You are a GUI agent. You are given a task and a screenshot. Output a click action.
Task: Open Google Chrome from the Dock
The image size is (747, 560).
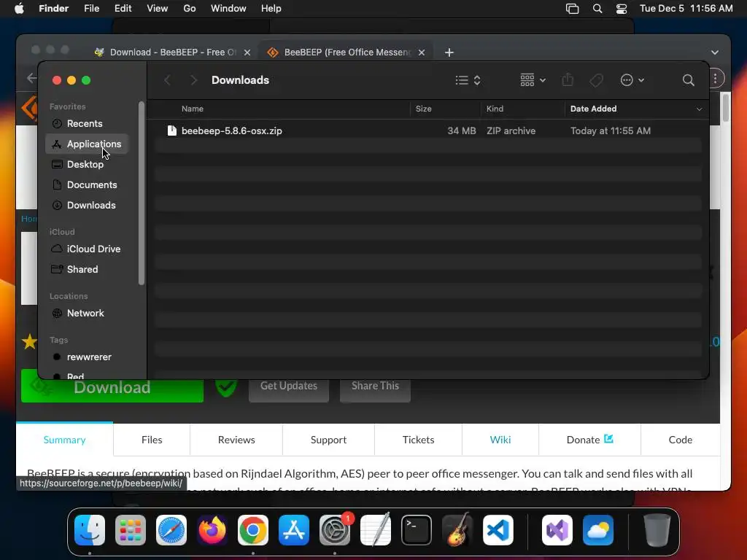pos(253,530)
